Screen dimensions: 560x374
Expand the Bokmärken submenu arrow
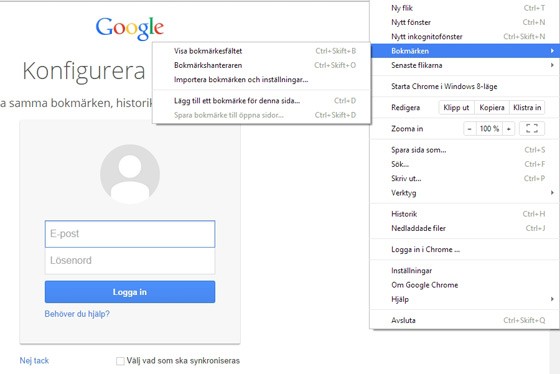552,51
